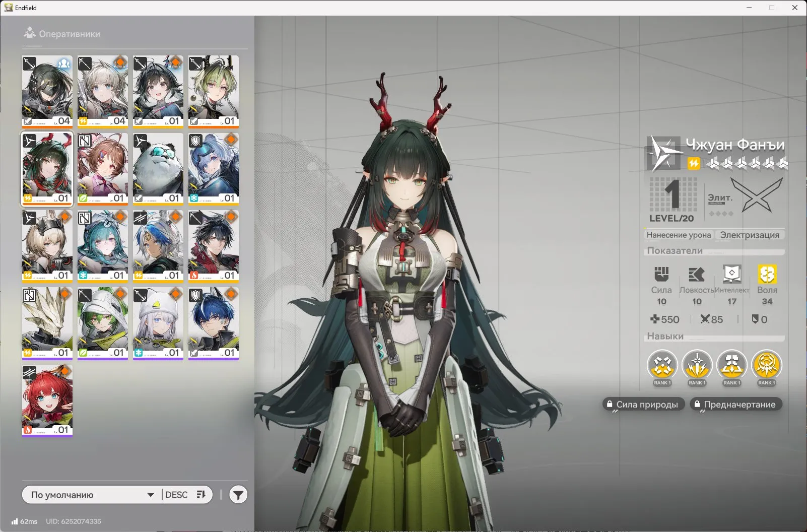Screen dimensions: 807x532
Task: Click the Нанесение урона tag
Action: [679, 235]
